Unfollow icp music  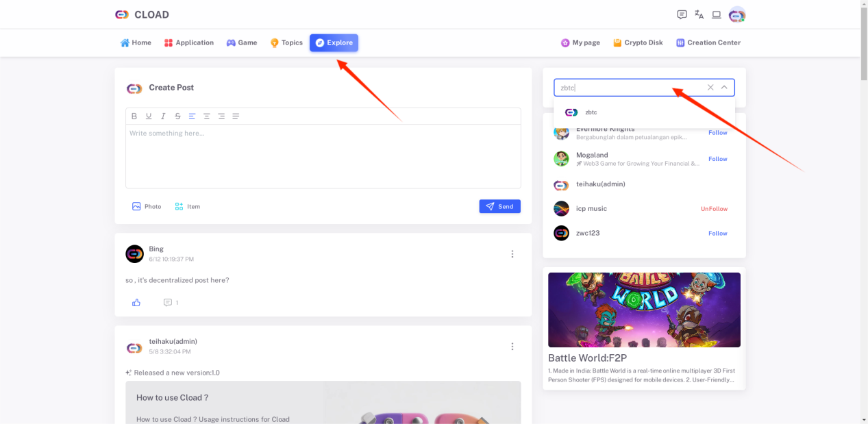point(714,209)
